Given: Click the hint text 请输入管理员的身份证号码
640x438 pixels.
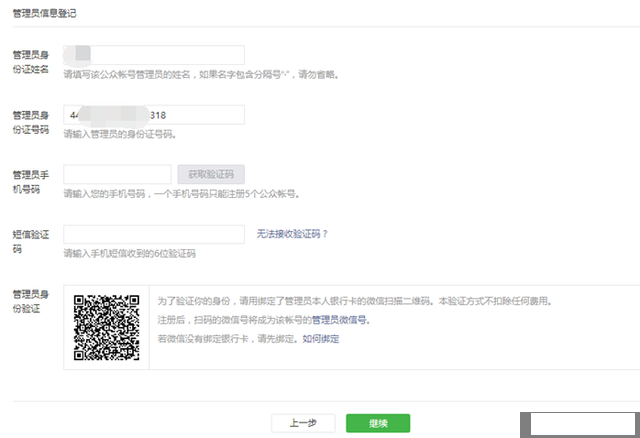Looking at the screenshot, I should point(120,134).
